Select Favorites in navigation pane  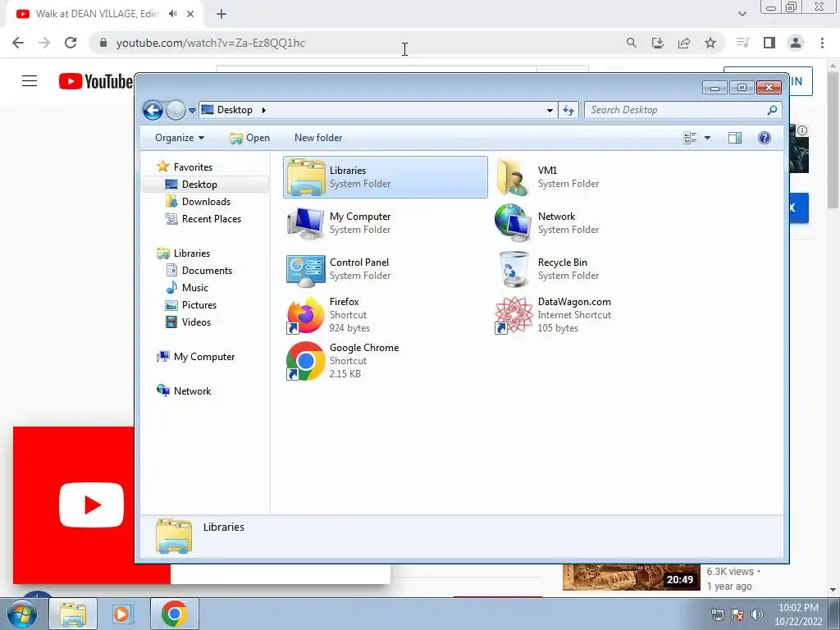click(193, 167)
